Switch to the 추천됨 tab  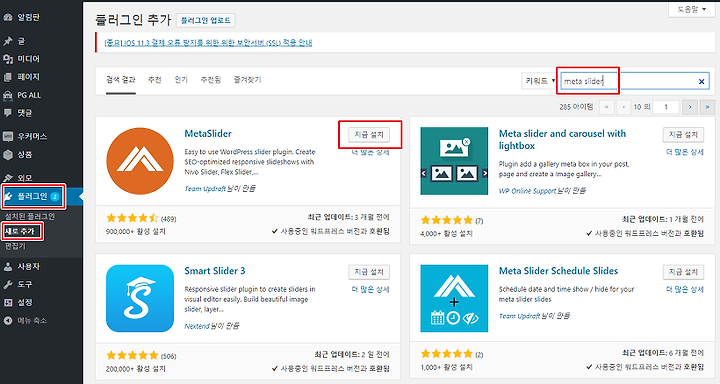click(x=211, y=80)
